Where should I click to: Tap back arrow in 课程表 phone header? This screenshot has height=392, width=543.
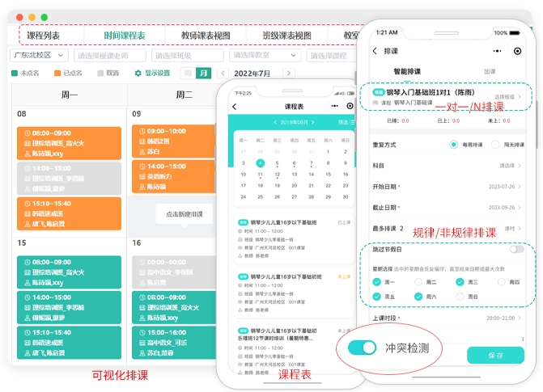234,107
